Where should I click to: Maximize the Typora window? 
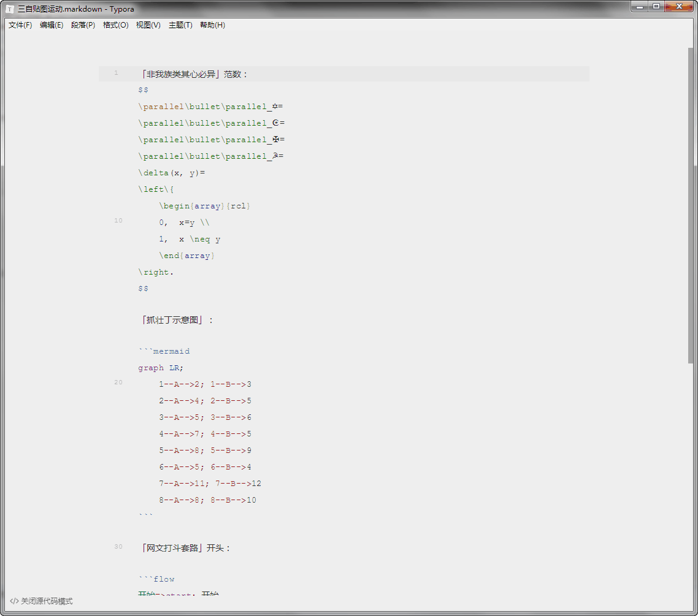click(656, 7)
